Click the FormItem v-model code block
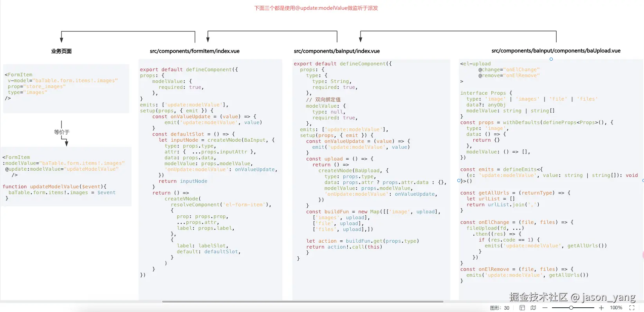Image resolution: width=644 pixels, height=312 pixels. tap(66, 88)
